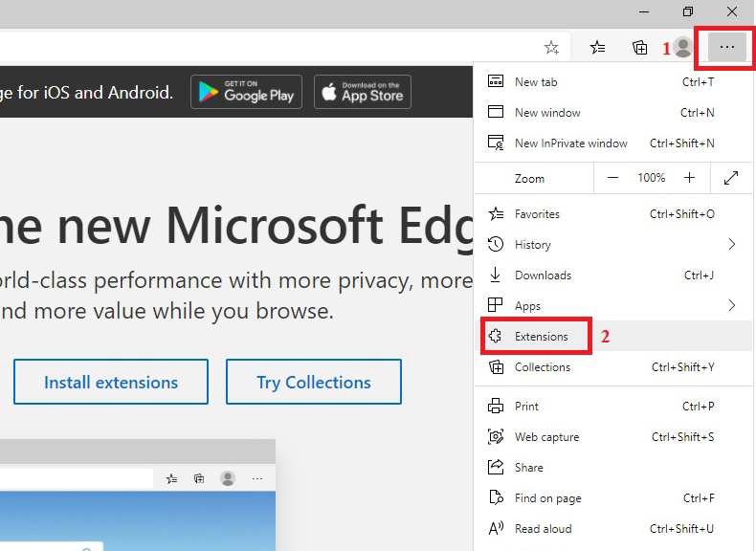Select New window from the menu
756x551 pixels.
coord(612,112)
